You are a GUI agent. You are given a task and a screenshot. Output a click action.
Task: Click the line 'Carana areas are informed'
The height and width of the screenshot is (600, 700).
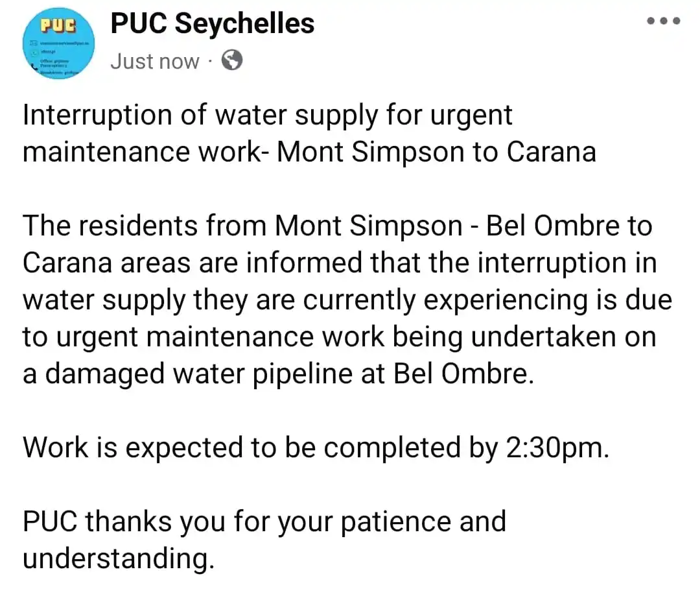[340, 263]
